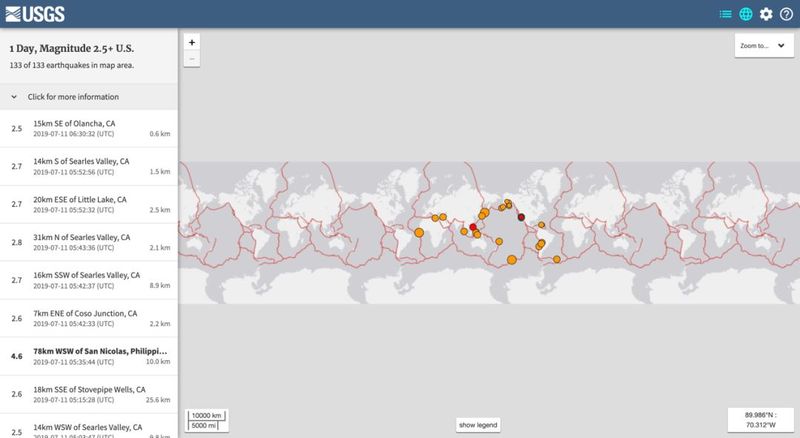The width and height of the screenshot is (800, 438).
Task: Click the bright red earthquake marker on map
Action: tap(473, 227)
